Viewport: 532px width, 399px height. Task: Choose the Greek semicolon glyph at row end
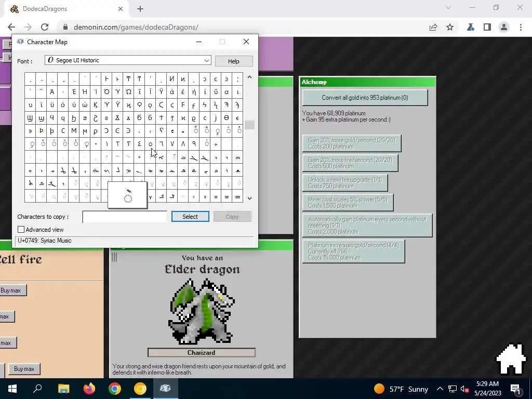[x=237, y=79]
